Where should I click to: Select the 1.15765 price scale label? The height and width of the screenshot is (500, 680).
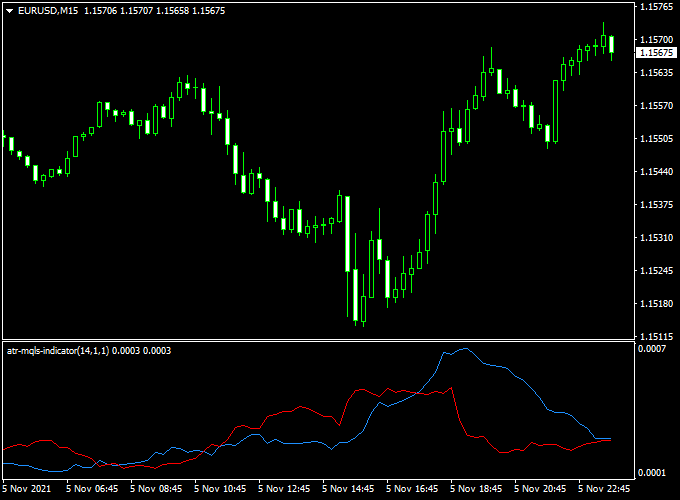[657, 7]
